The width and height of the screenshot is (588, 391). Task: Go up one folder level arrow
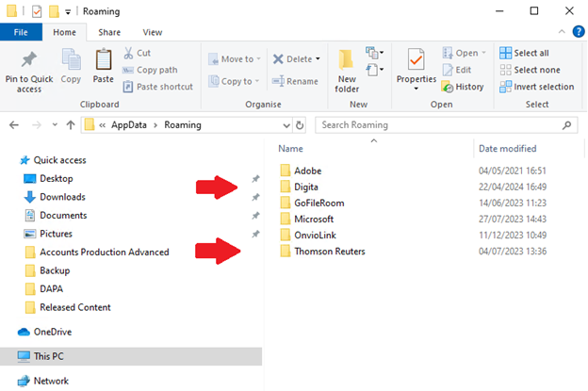click(x=71, y=124)
